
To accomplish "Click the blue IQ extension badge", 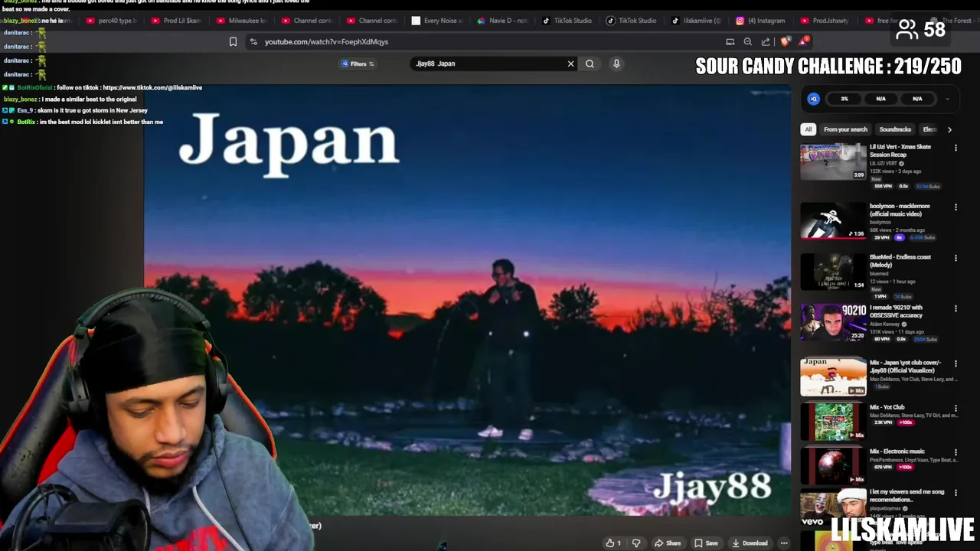I will (x=813, y=99).
